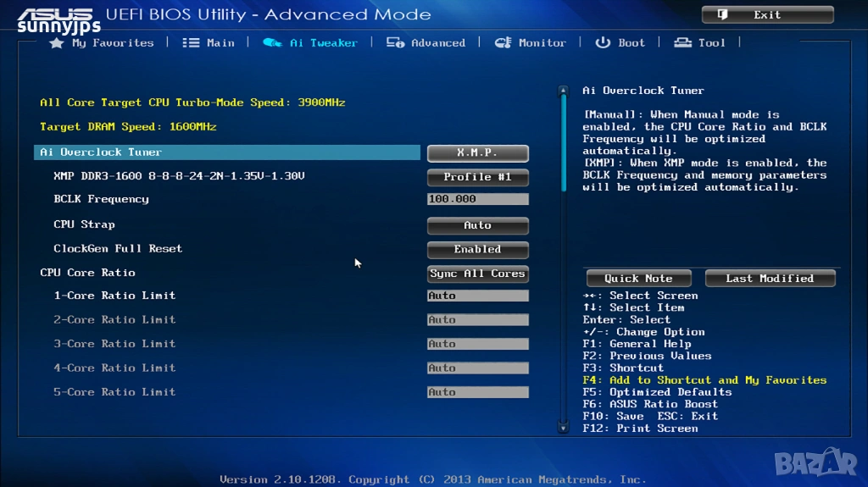Click the Ai Tweaker icon in navigation

click(x=272, y=43)
